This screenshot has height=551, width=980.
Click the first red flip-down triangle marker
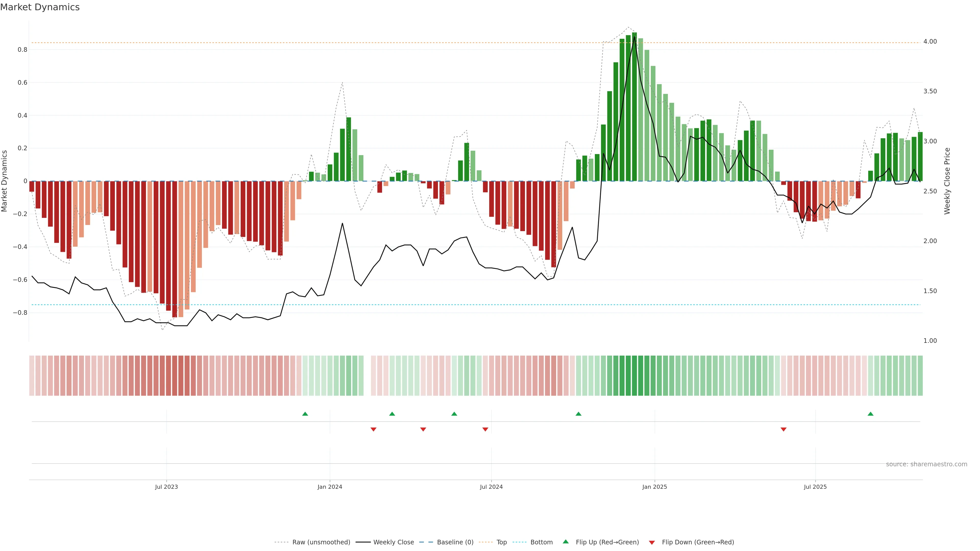(374, 429)
